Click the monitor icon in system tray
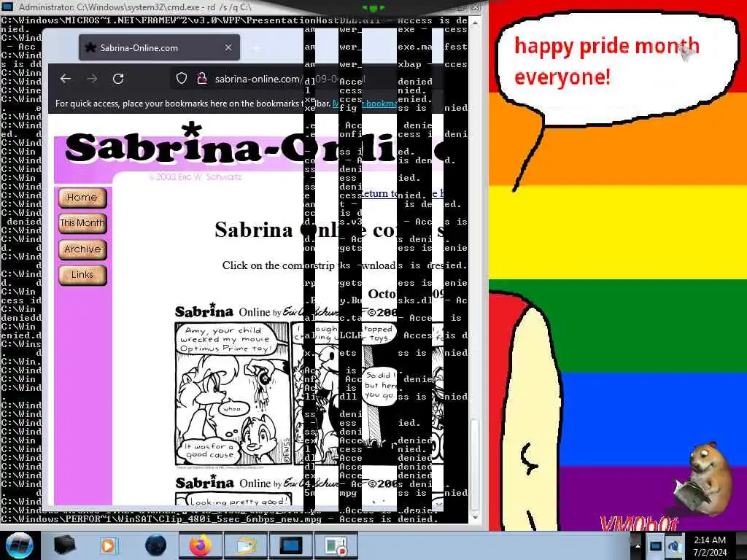This screenshot has width=747, height=560. point(656,546)
